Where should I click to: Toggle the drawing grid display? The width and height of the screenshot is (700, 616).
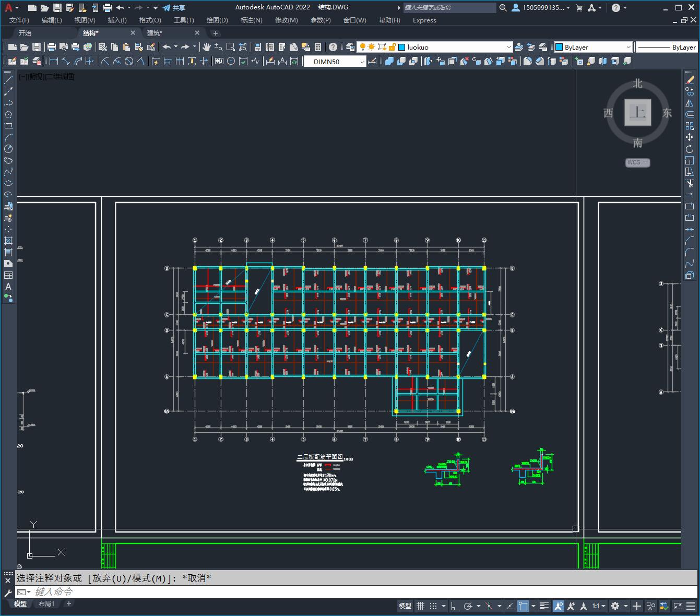[420, 606]
